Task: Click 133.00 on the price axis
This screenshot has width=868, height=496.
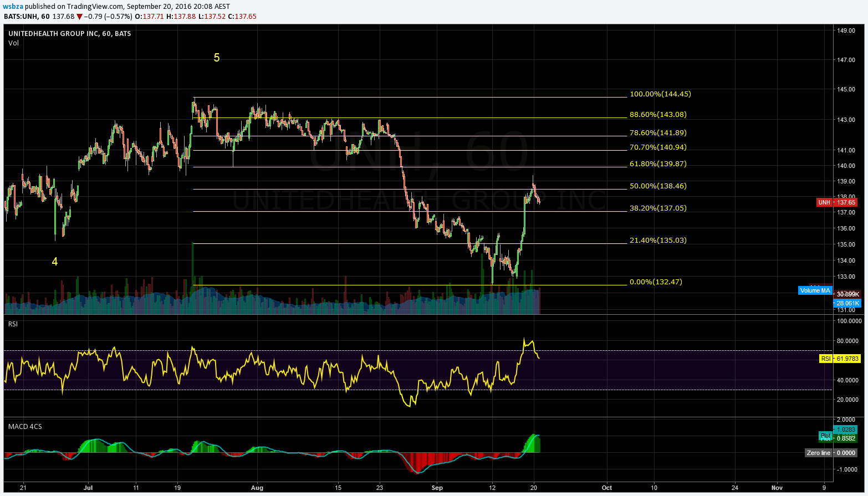Action: [846, 277]
